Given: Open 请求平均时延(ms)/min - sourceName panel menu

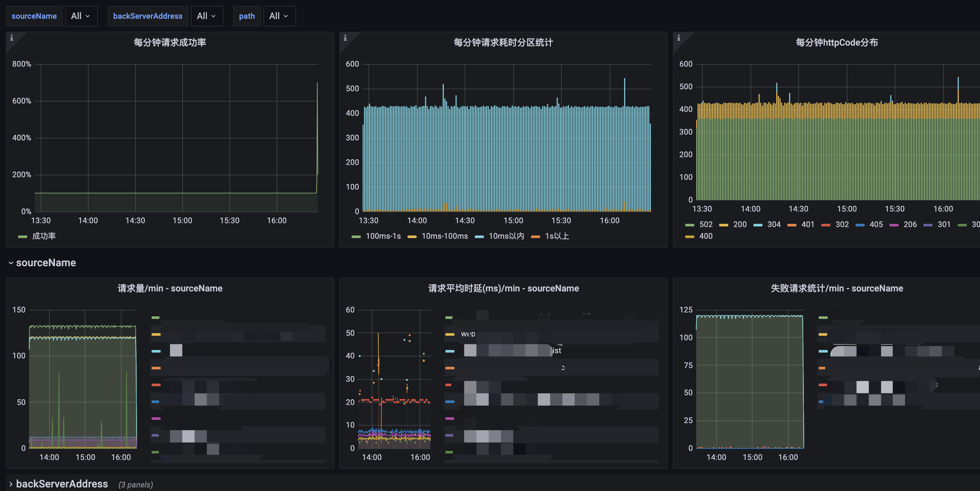Looking at the screenshot, I should (503, 288).
